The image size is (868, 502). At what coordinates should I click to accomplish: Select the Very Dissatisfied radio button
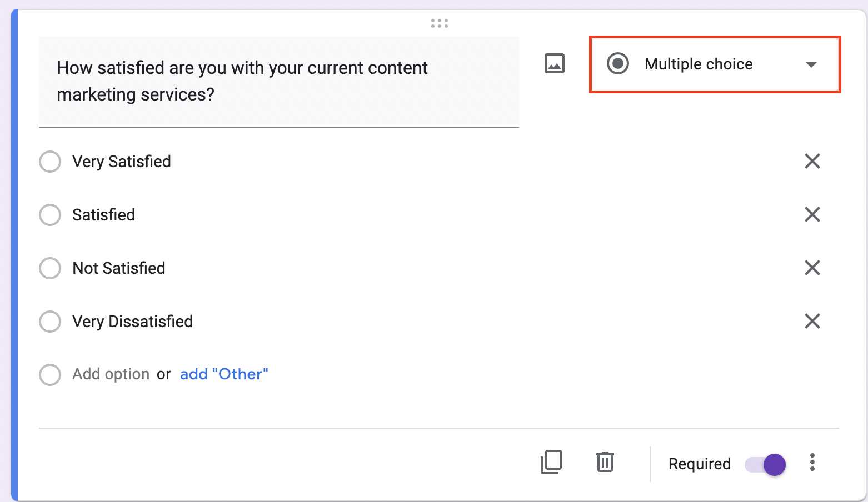pos(50,322)
